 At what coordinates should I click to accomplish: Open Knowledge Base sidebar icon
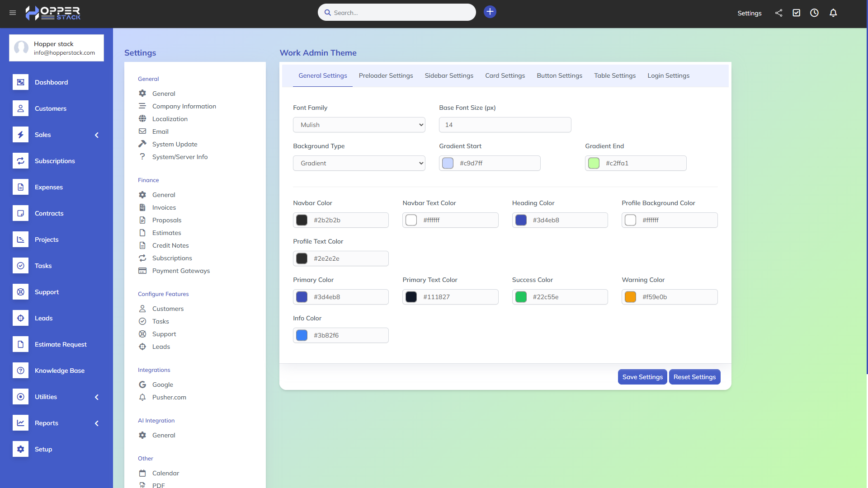pos(21,371)
